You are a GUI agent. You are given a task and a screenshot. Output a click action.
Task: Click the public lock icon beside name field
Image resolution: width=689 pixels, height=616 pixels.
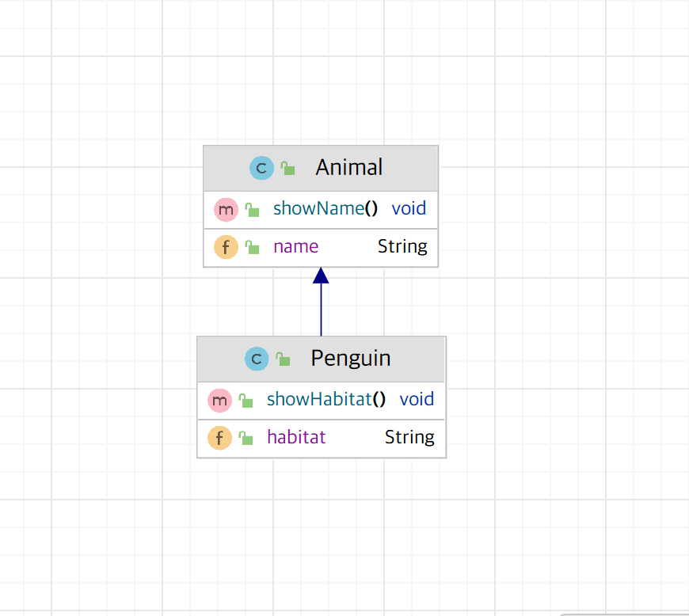252,247
